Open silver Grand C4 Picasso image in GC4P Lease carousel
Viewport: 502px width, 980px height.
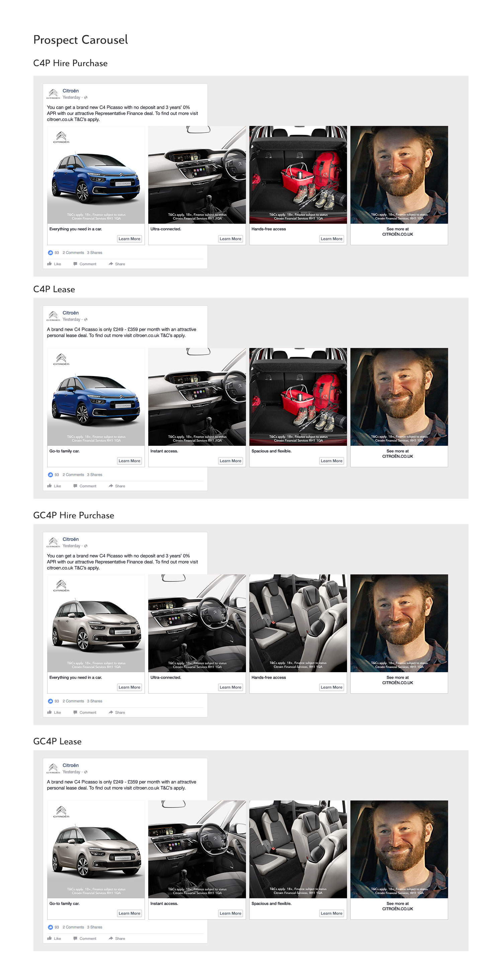[96, 849]
